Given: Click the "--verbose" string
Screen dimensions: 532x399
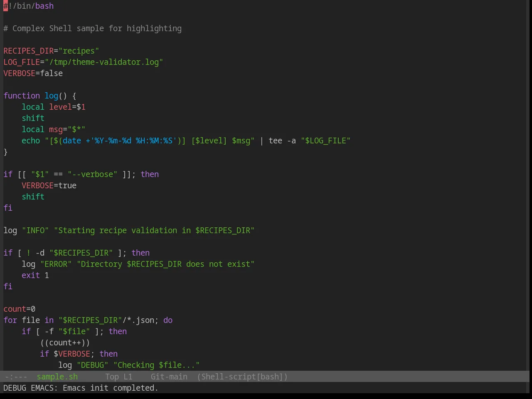Looking at the screenshot, I should click(93, 174).
